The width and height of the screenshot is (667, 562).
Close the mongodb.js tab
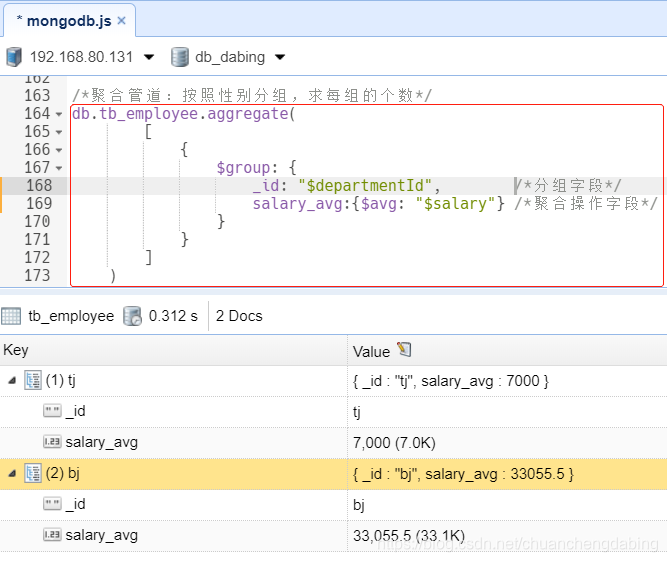[x=121, y=20]
